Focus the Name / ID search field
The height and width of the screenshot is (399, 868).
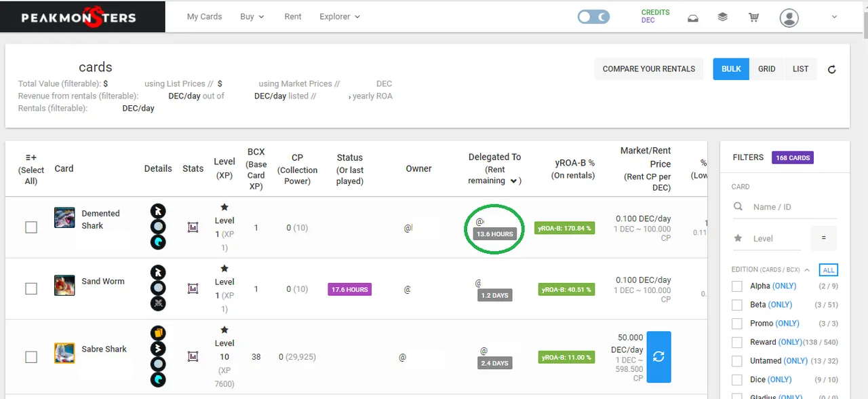click(793, 207)
